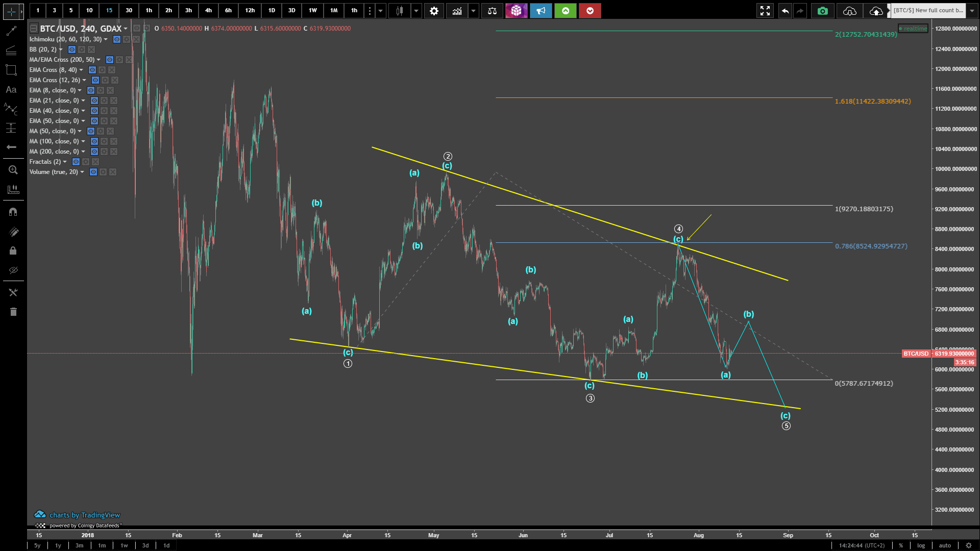The height and width of the screenshot is (551, 980).
Task: Toggle magnet snapping mode
Action: (13, 212)
